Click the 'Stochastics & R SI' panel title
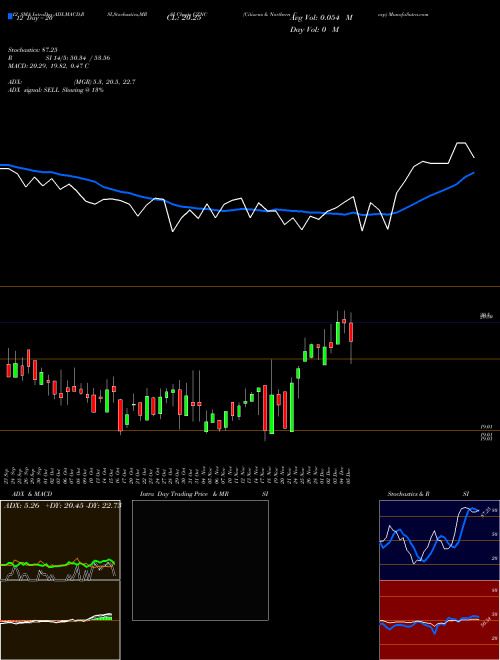 [x=428, y=494]
